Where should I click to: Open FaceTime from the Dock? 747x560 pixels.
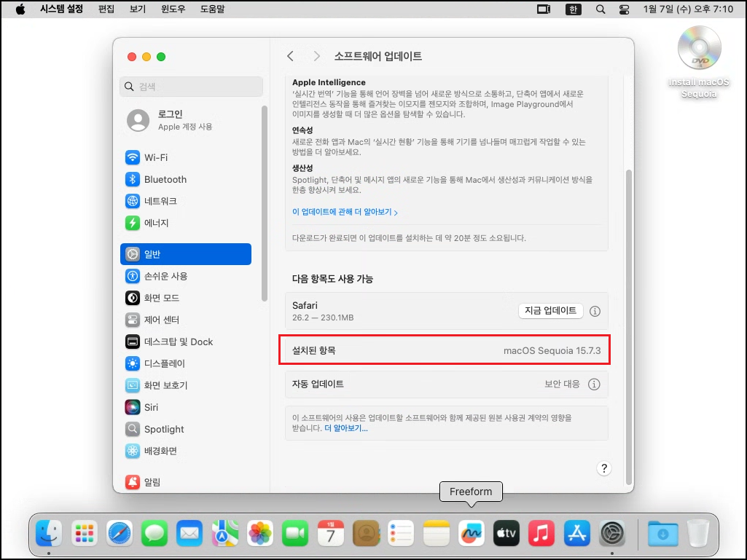295,533
